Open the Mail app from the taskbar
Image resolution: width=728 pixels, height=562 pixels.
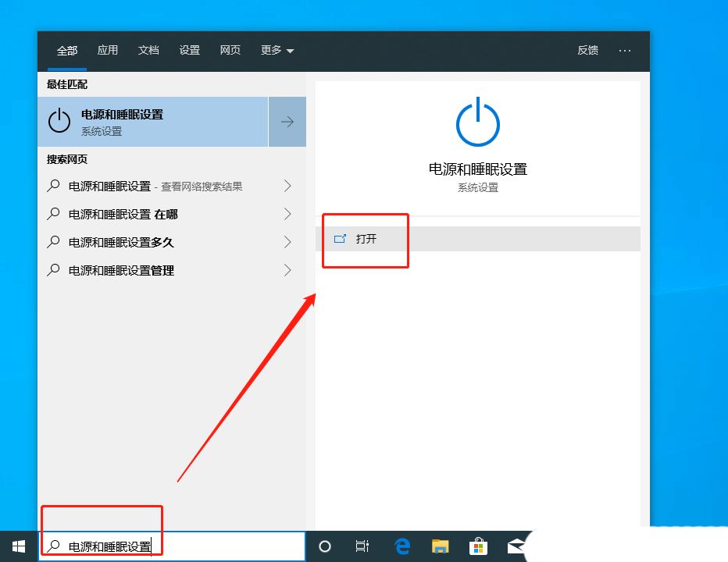pos(516,546)
